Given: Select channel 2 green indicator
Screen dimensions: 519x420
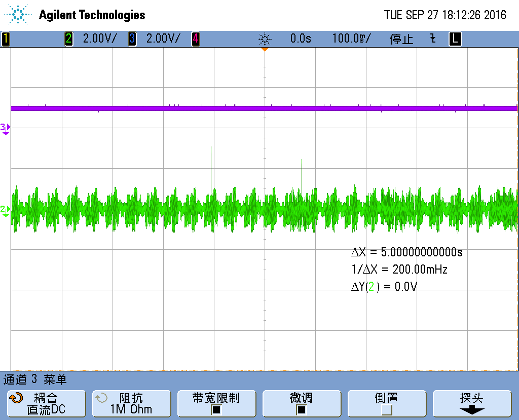Looking at the screenshot, I should pos(68,39).
